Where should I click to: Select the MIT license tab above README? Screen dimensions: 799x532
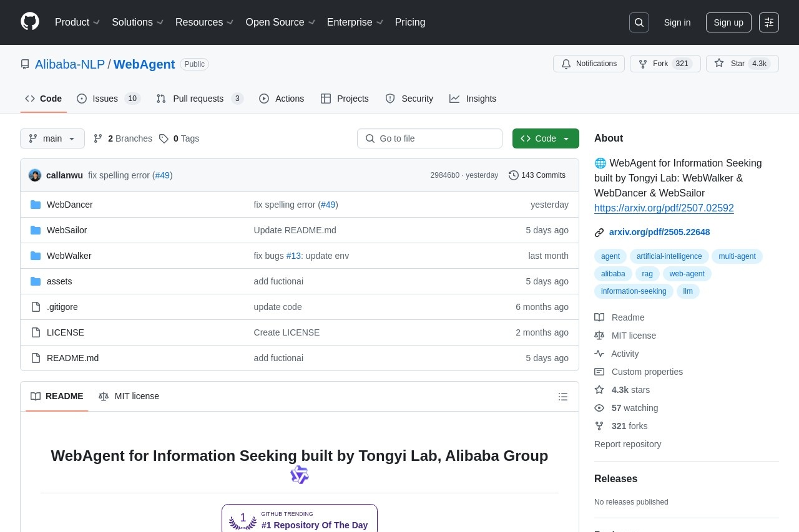coord(129,396)
